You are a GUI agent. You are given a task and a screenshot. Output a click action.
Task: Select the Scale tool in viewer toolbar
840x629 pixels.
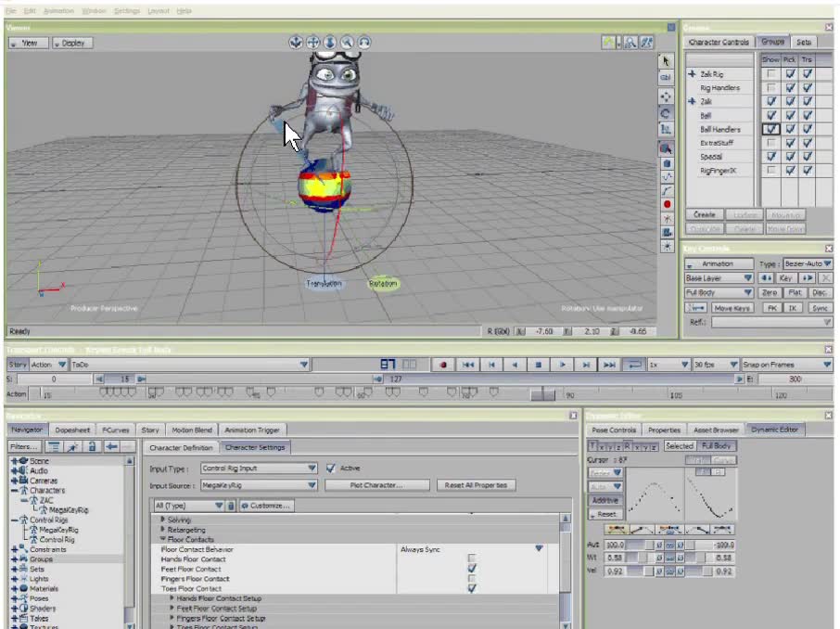tap(666, 129)
